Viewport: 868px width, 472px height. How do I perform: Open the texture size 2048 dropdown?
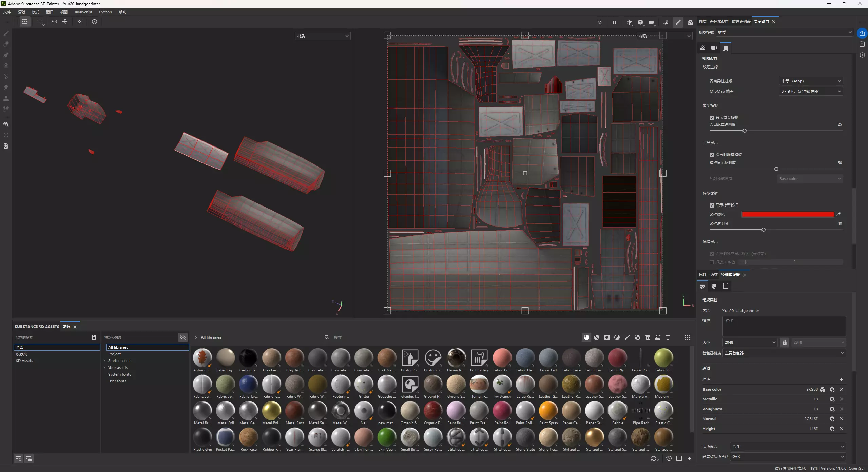coord(749,342)
